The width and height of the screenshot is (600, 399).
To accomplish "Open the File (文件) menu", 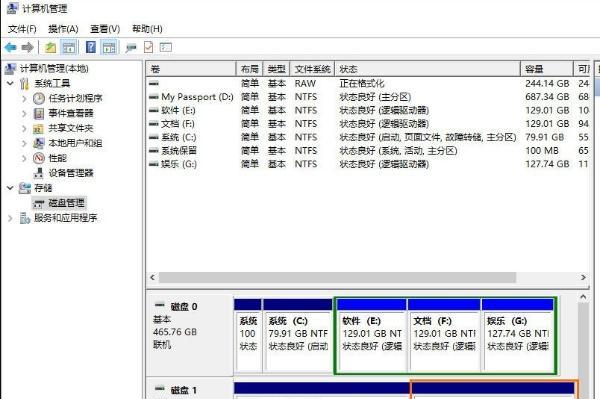I will [22, 29].
